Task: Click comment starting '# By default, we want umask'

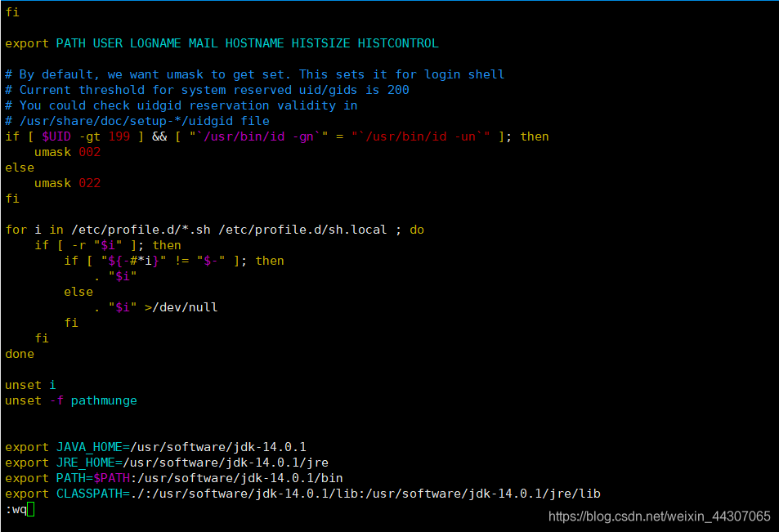Action: 254,74
